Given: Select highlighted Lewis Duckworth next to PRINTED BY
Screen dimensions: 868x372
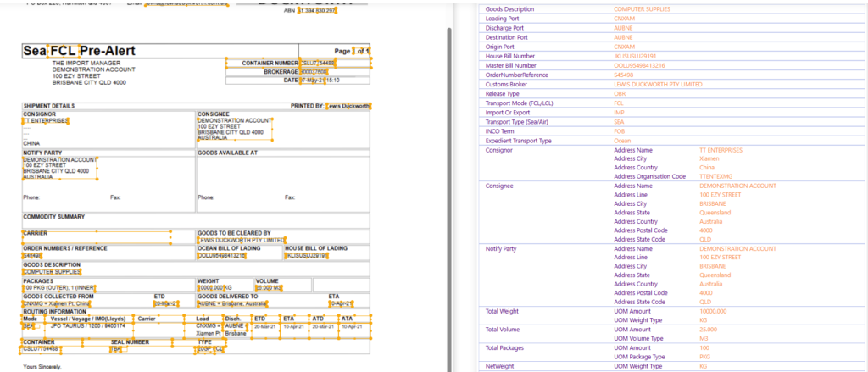Looking at the screenshot, I should click(348, 105).
